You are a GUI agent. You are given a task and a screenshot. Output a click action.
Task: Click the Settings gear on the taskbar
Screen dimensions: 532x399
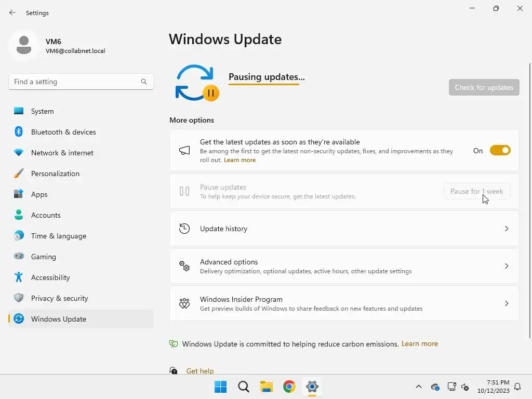[x=312, y=387]
